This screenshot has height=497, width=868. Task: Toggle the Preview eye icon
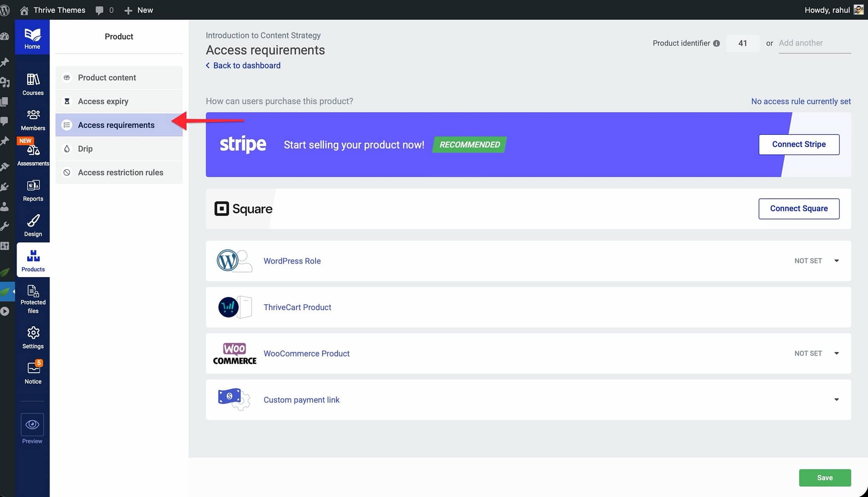click(x=32, y=425)
